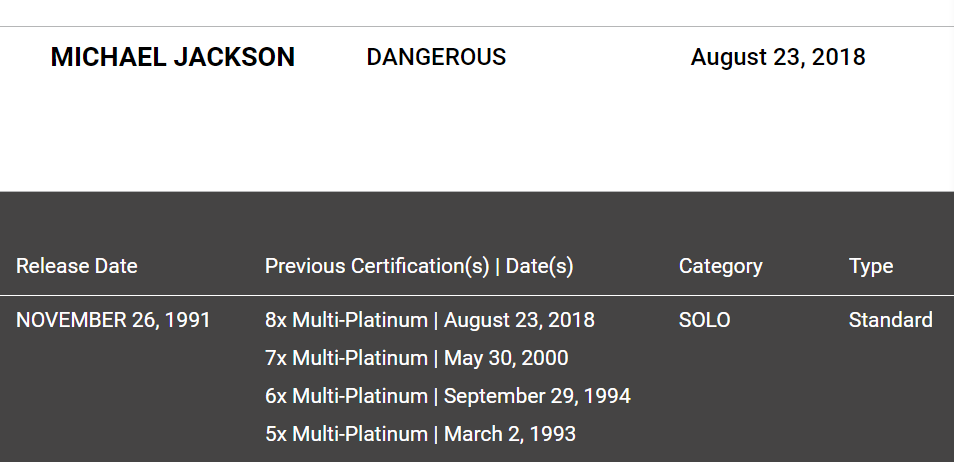Select the 6x Multi-Platinum certification text
This screenshot has height=462, width=954.
tap(346, 396)
